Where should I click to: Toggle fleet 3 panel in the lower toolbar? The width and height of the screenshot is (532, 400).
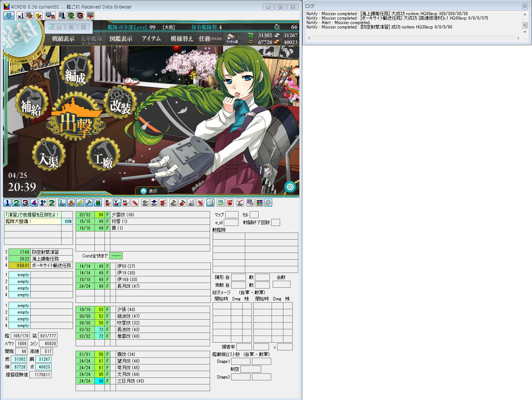pos(25,203)
